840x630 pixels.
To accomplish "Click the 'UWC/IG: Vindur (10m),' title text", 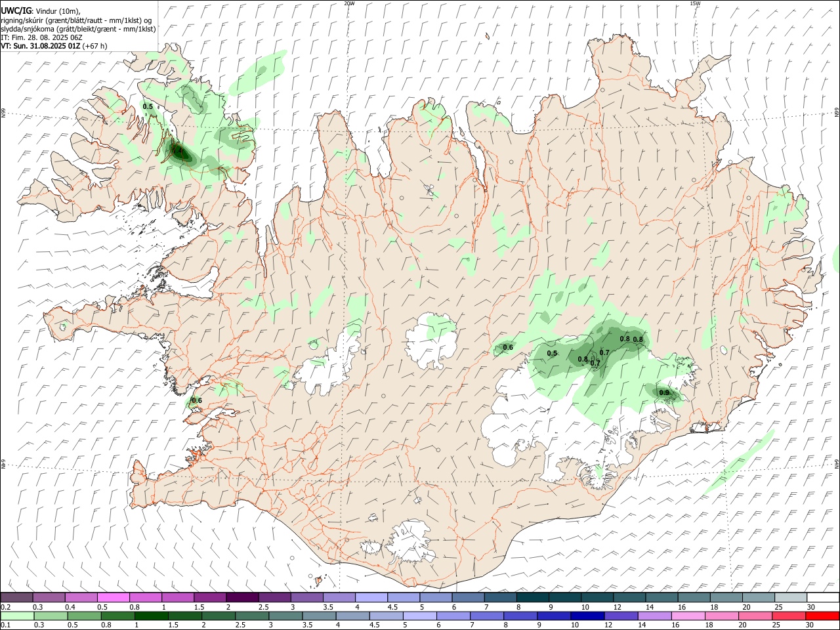I will tap(41, 11).
